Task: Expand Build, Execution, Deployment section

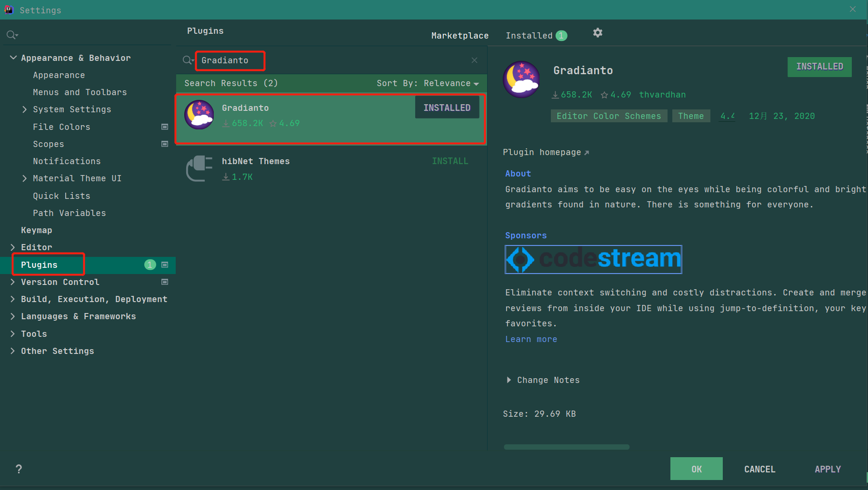Action: (x=13, y=299)
